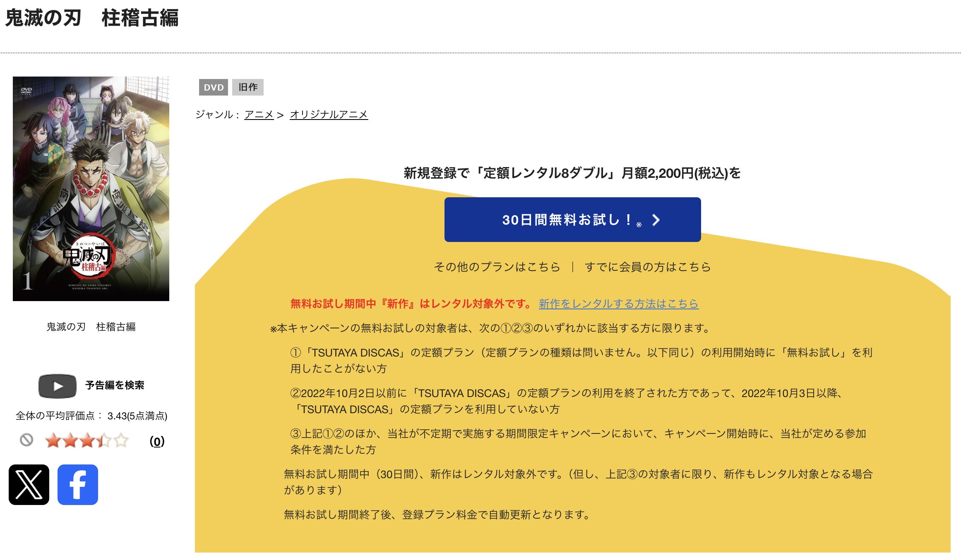Viewport: 961px width, 560px height.
Task: Open the review count (0) link
Action: [157, 441]
